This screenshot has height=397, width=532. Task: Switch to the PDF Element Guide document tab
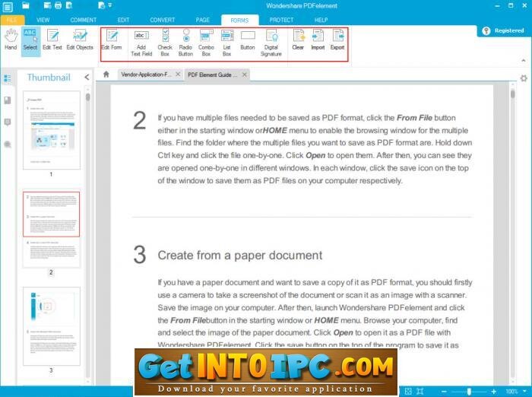pos(212,75)
